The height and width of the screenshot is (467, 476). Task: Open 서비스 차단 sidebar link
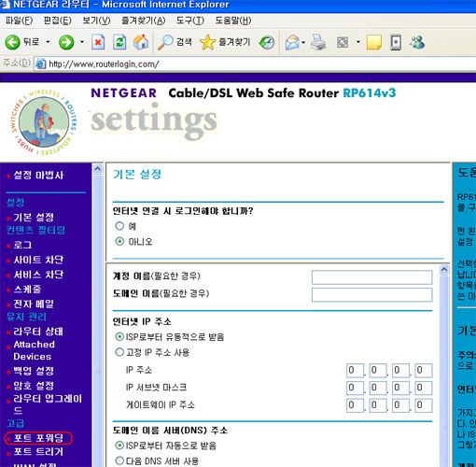(38, 275)
